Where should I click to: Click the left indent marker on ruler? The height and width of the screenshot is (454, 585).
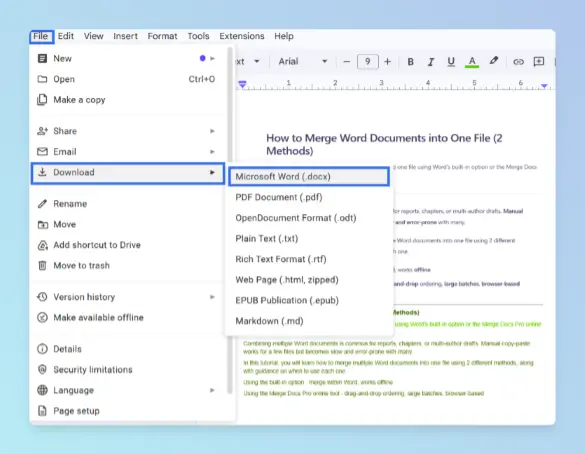pyautogui.click(x=243, y=84)
